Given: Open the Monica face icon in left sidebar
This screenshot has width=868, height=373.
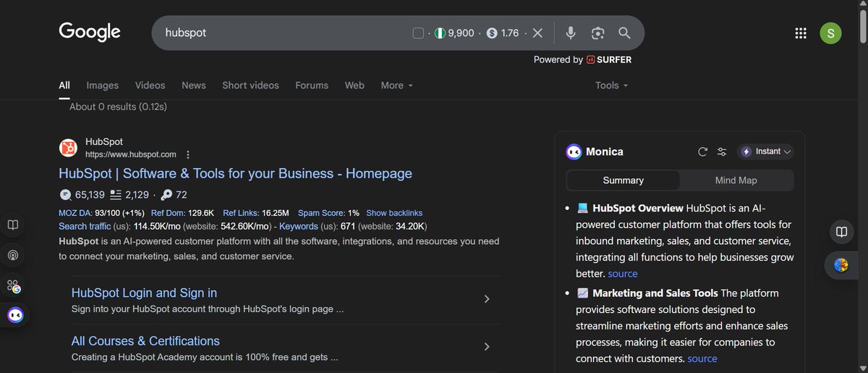Looking at the screenshot, I should point(14,315).
